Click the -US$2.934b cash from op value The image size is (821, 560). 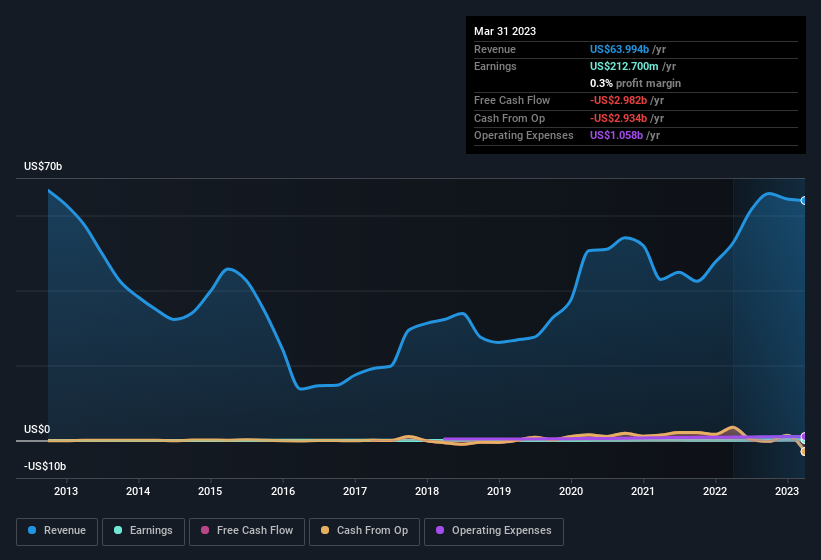[618, 118]
